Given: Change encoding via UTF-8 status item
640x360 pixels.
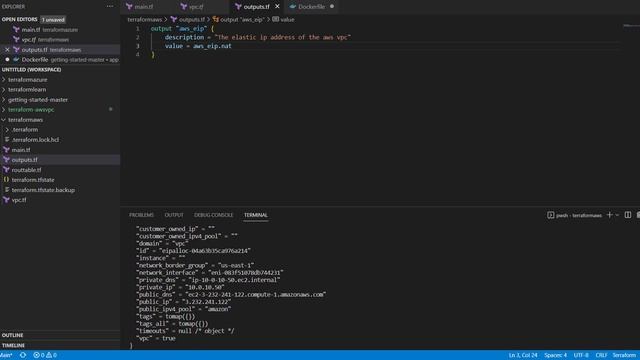Looking at the screenshot, I should point(581,355).
